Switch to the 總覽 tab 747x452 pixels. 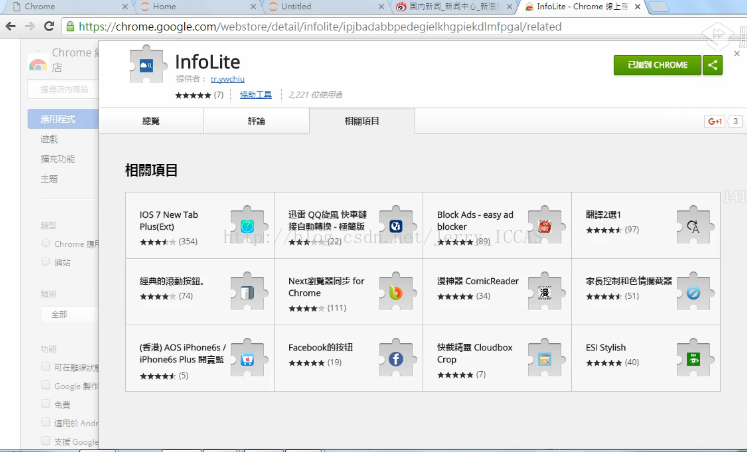[x=151, y=121]
